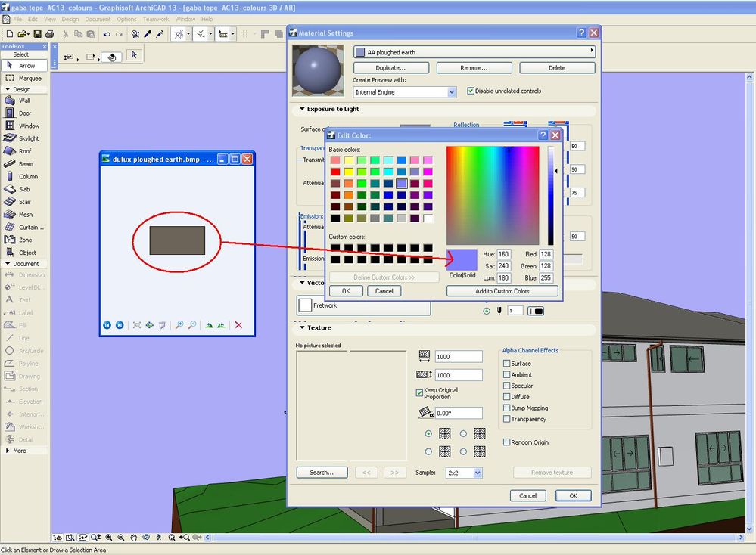Click the Rename... button
The image size is (756, 555).
(474, 68)
